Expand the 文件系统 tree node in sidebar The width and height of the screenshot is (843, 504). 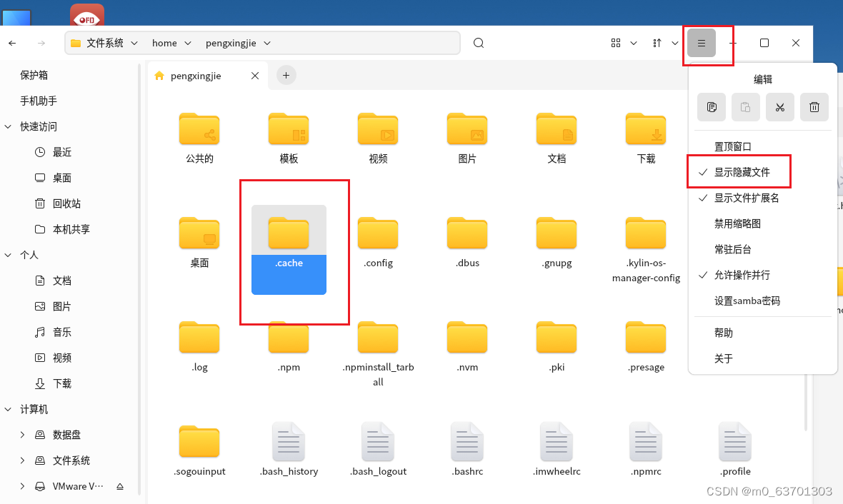tap(22, 460)
